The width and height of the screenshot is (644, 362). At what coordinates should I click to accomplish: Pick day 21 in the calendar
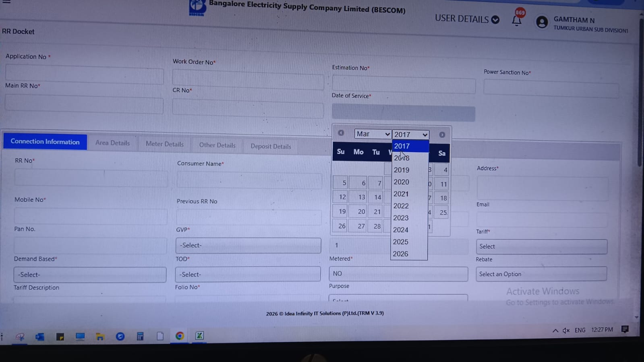tap(376, 212)
